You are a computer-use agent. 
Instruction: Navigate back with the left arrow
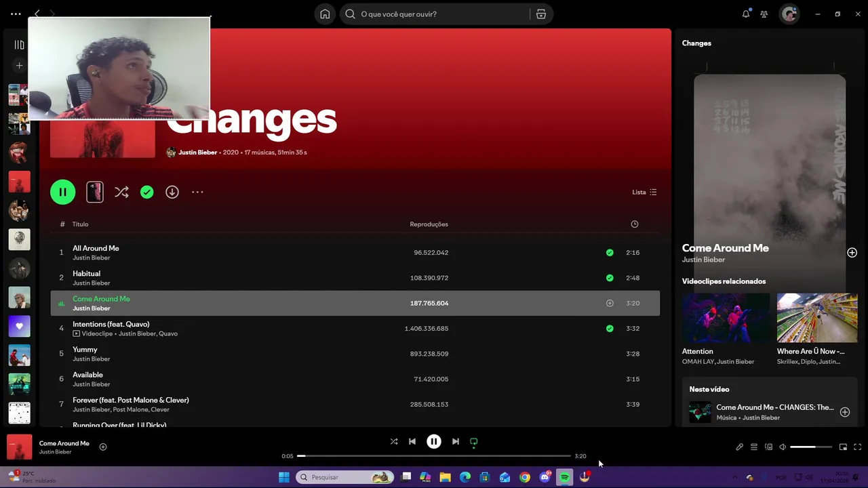37,14
